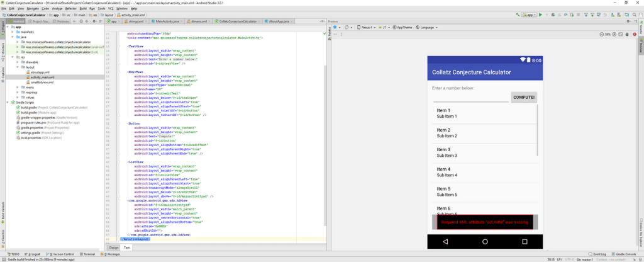Open Project panel settings gear
This screenshot has height=262, width=644.
pos(94,21)
